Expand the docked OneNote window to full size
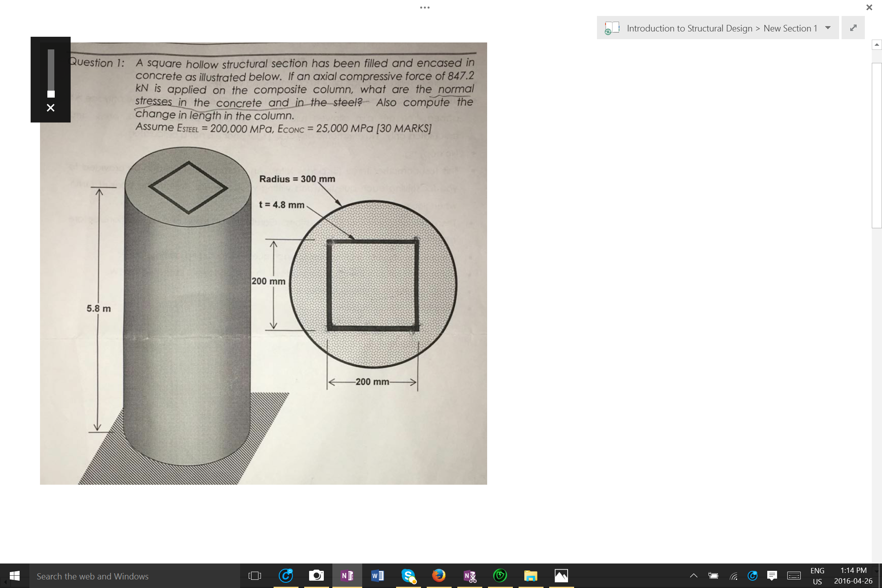 pyautogui.click(x=853, y=27)
